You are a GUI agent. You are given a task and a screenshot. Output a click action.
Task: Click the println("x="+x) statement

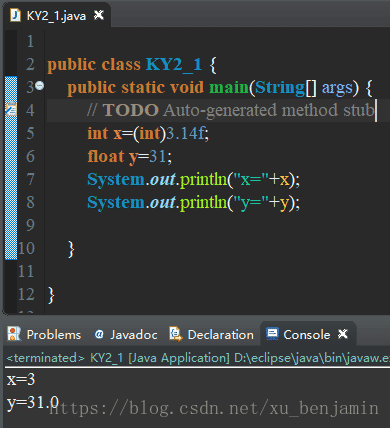(193, 179)
